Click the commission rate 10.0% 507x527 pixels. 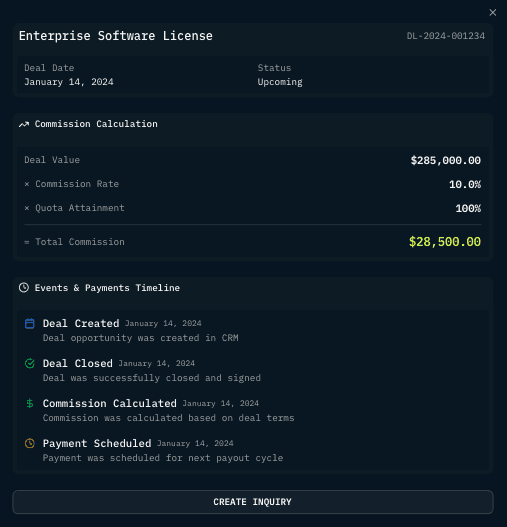point(465,185)
